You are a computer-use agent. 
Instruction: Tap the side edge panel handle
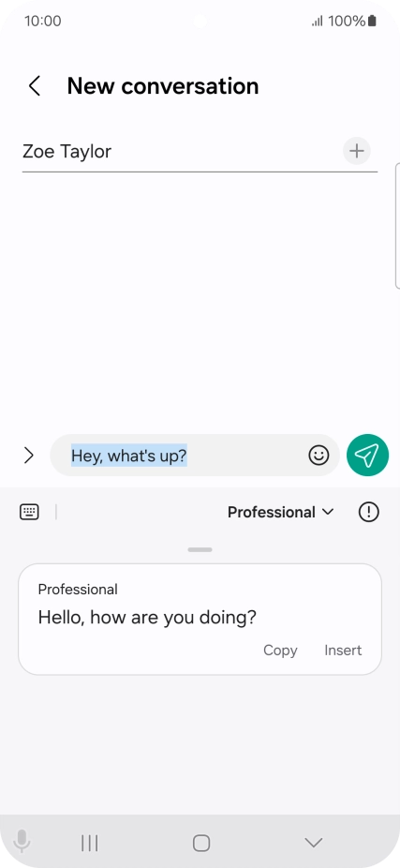pyautogui.click(x=397, y=226)
